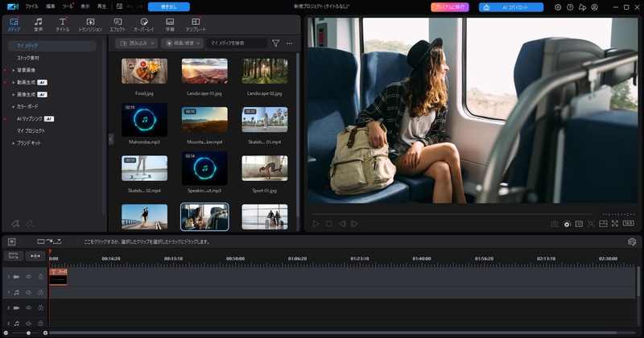The width and height of the screenshot is (644, 338).
Task: Open the トランジション (Transition) room
Action: 89,24
